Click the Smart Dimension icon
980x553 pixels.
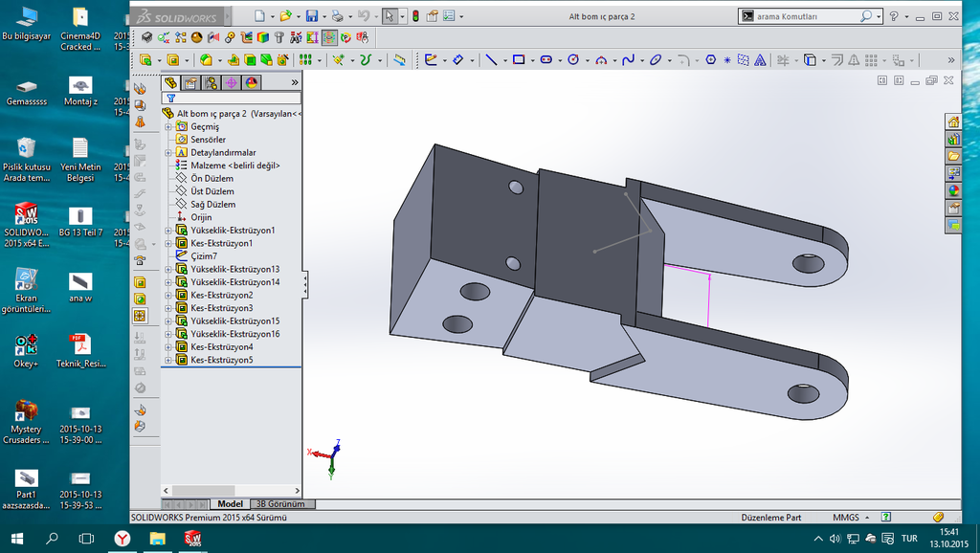point(457,59)
